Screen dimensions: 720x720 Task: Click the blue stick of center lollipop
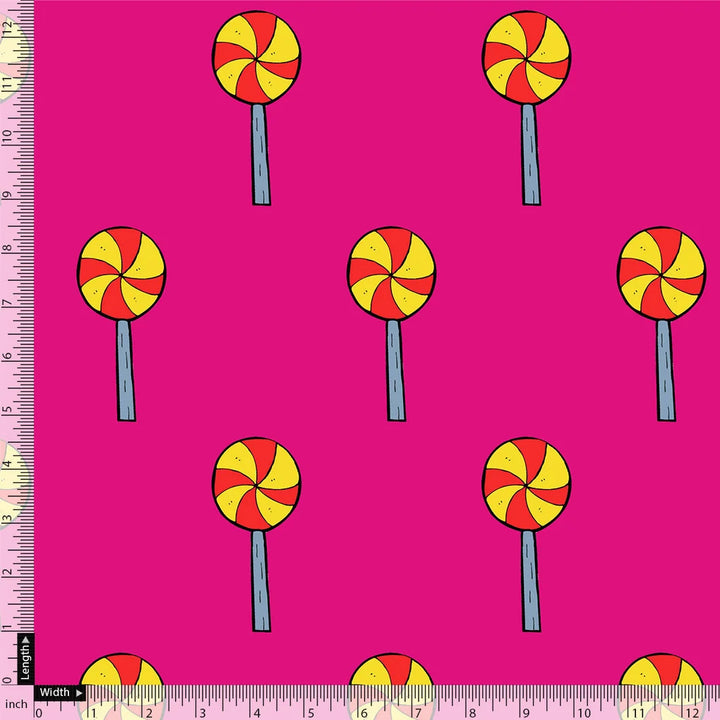395,370
